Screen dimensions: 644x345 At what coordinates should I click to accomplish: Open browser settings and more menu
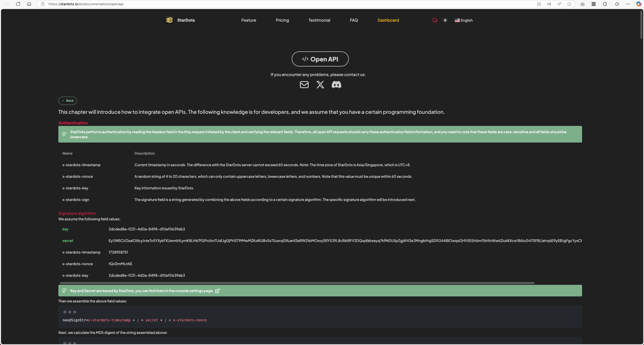628,4
